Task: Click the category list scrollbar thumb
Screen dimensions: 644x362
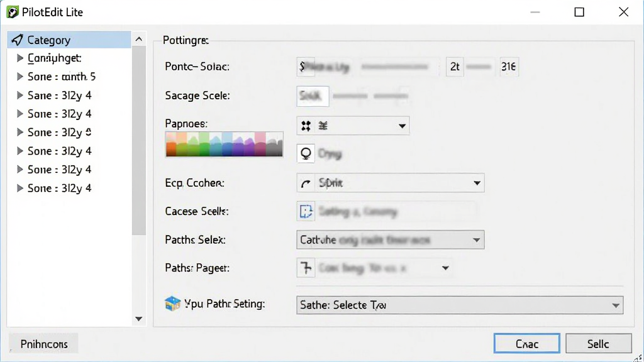Action: tap(139, 141)
